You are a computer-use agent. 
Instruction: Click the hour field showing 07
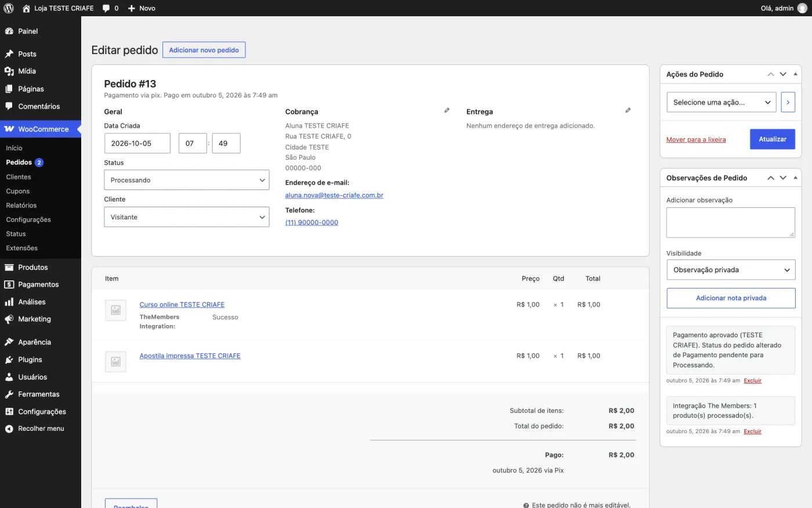[x=193, y=143]
